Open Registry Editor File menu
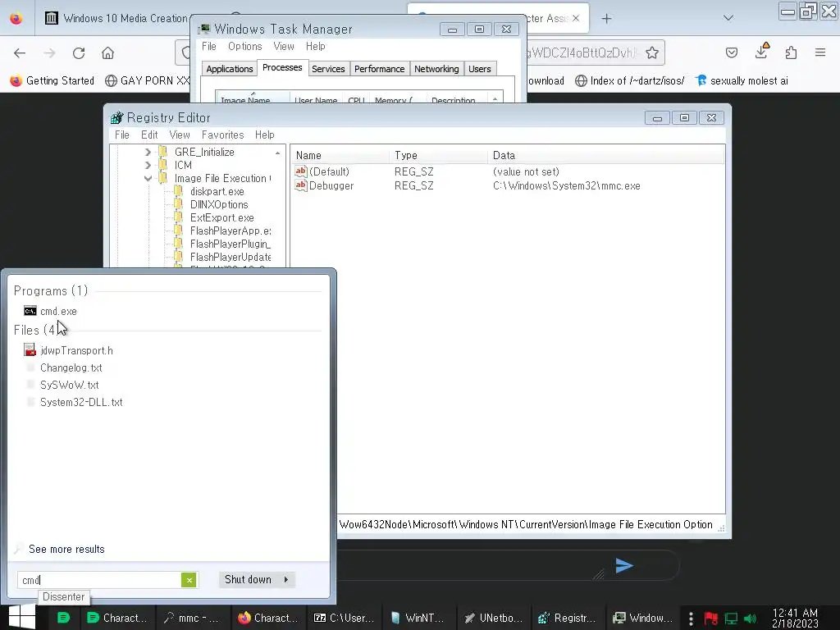This screenshot has width=840, height=630. tap(122, 135)
